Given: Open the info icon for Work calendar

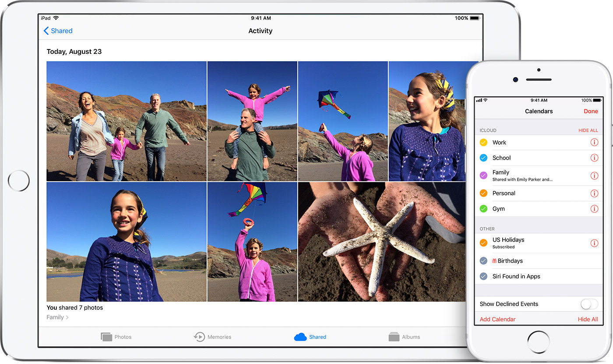Looking at the screenshot, I should click(x=594, y=142).
